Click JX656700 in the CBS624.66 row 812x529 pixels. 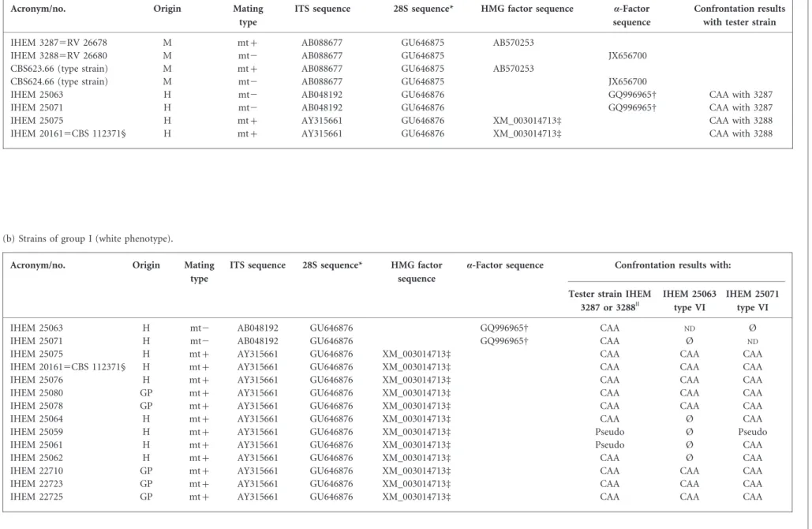click(x=627, y=81)
